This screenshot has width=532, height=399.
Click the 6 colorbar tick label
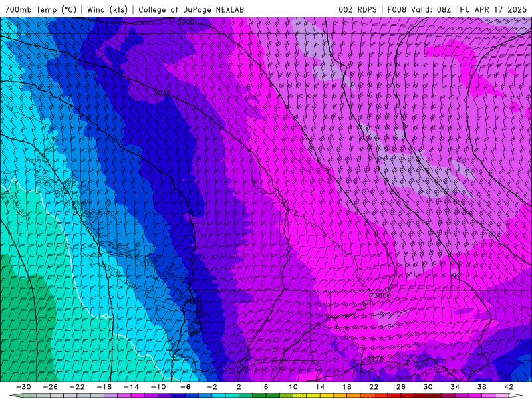(x=266, y=387)
